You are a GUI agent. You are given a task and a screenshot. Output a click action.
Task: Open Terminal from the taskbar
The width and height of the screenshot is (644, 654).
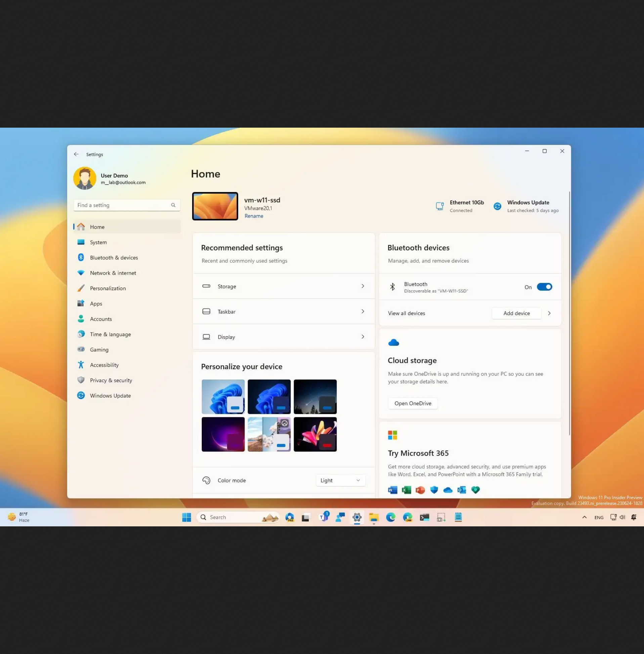coord(425,517)
